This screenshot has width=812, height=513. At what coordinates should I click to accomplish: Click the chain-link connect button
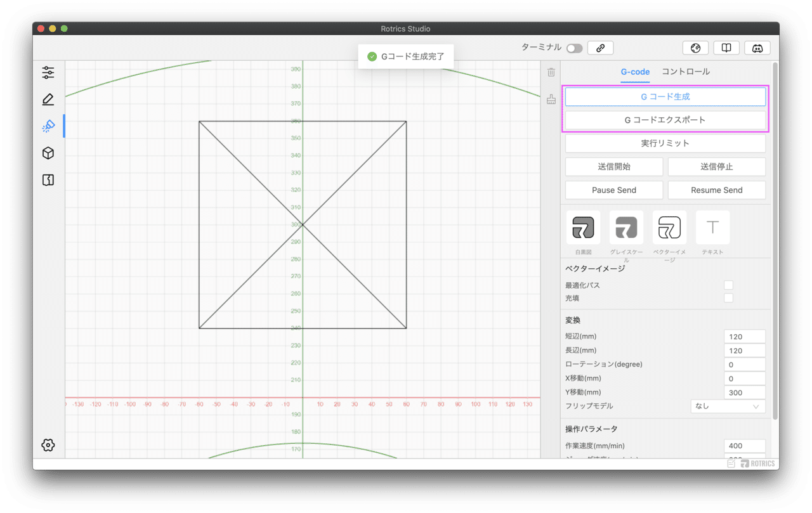coord(600,48)
